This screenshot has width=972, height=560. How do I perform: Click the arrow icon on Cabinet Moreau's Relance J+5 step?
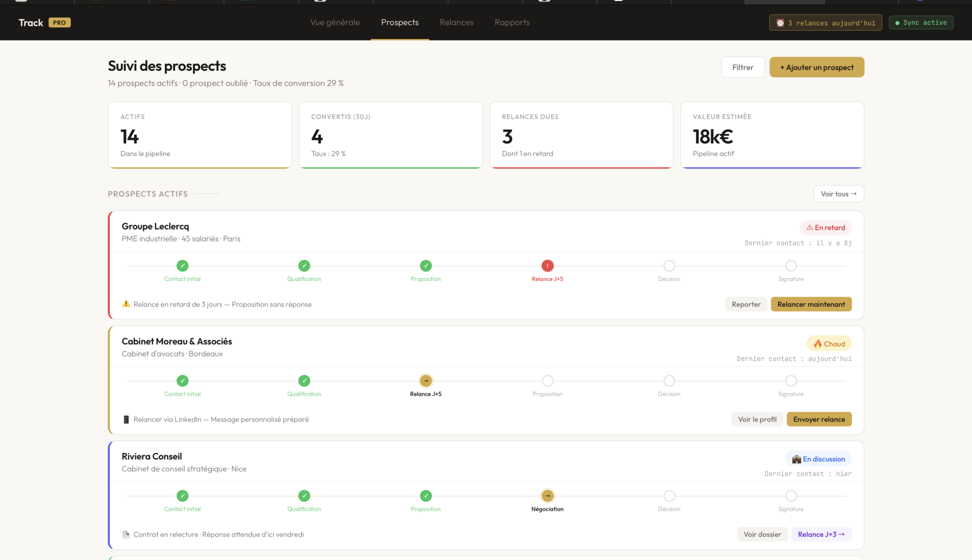pos(425,380)
